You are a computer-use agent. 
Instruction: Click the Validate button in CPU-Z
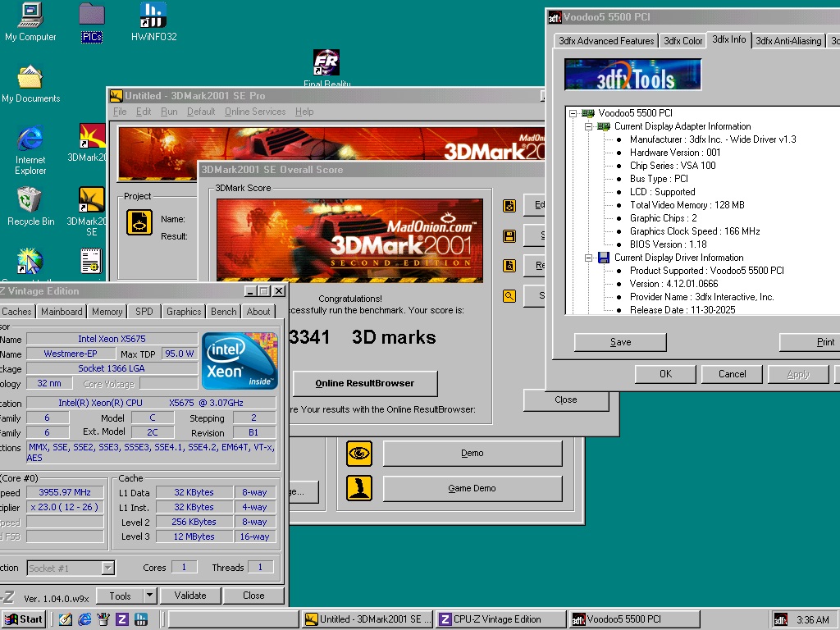pyautogui.click(x=189, y=596)
